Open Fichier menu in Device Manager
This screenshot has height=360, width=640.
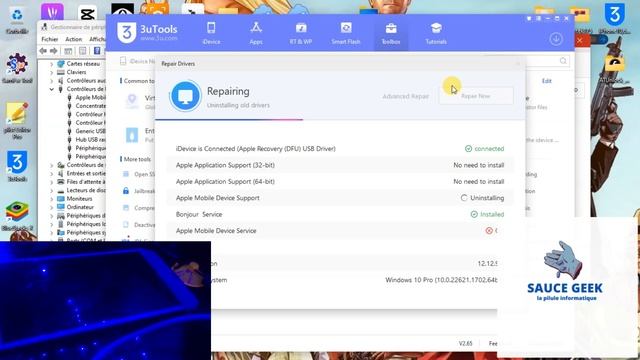pyautogui.click(x=50, y=39)
